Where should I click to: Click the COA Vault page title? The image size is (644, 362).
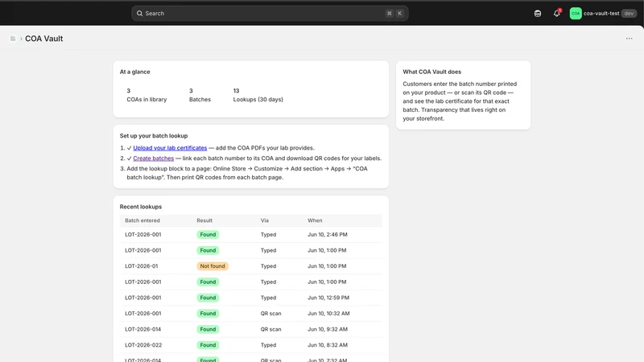[x=44, y=39]
